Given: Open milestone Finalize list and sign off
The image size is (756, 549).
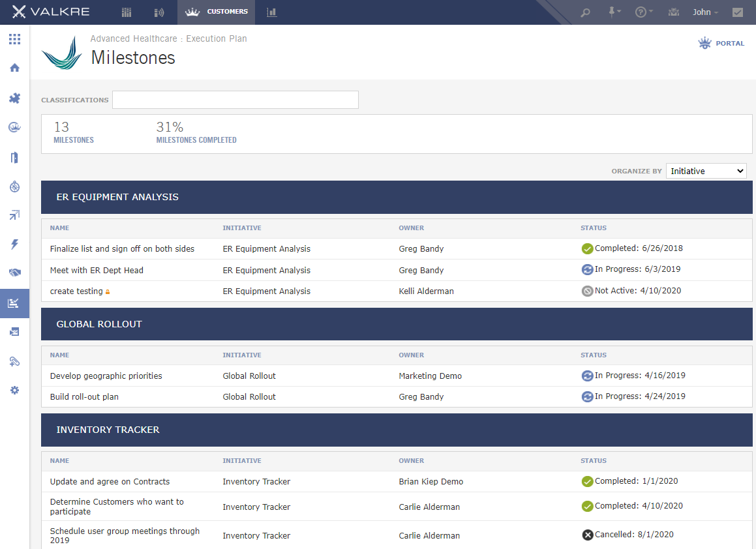Looking at the screenshot, I should (x=122, y=248).
